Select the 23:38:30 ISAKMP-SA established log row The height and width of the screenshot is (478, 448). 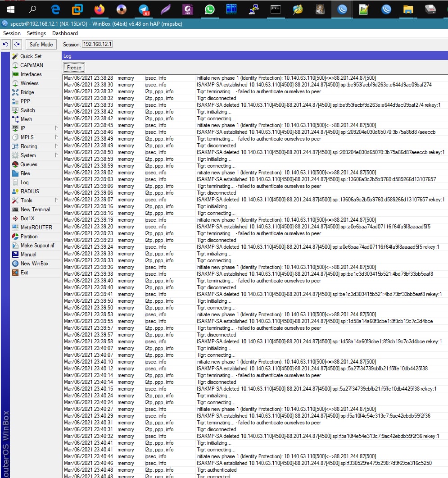click(255, 85)
